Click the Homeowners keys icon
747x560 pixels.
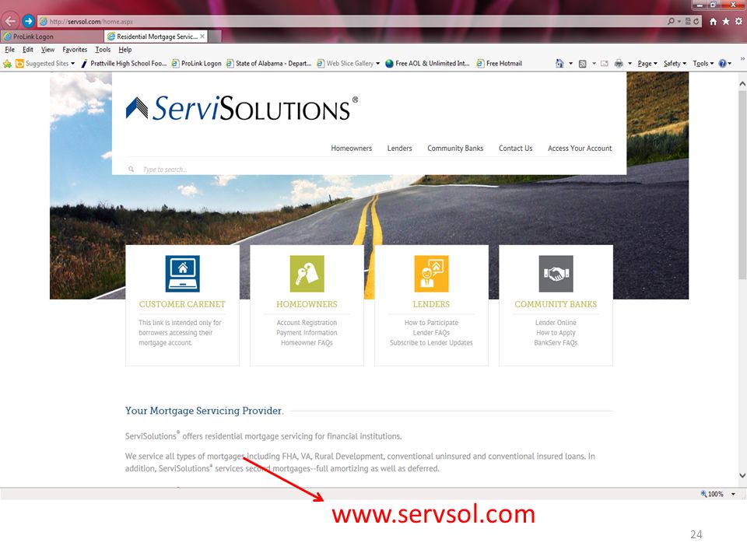coord(307,274)
